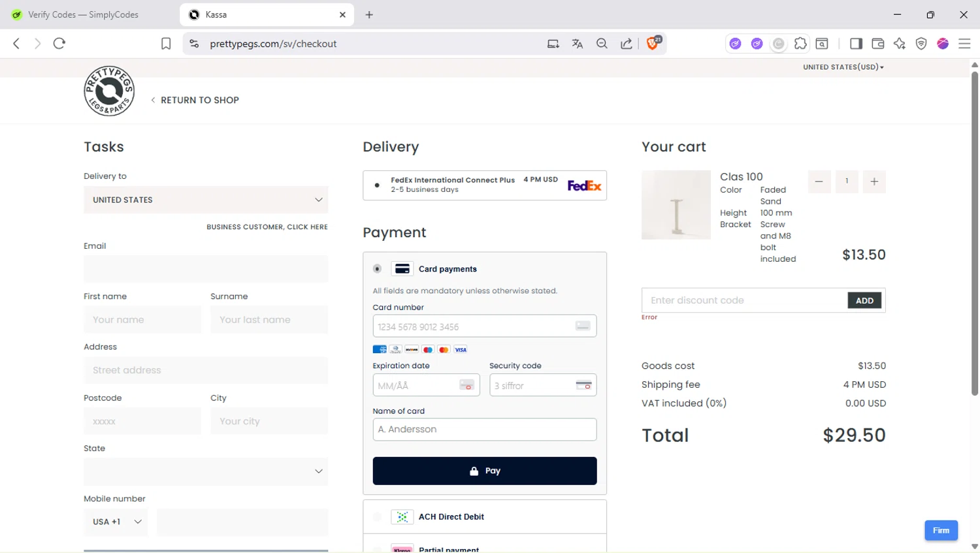Open United States (USD) currency selector
The height and width of the screenshot is (553, 980).
(843, 67)
